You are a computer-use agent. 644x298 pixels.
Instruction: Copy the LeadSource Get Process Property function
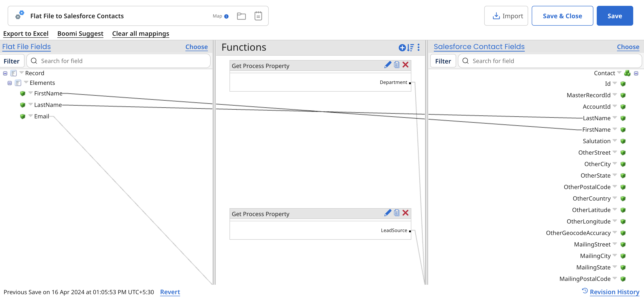(x=396, y=213)
